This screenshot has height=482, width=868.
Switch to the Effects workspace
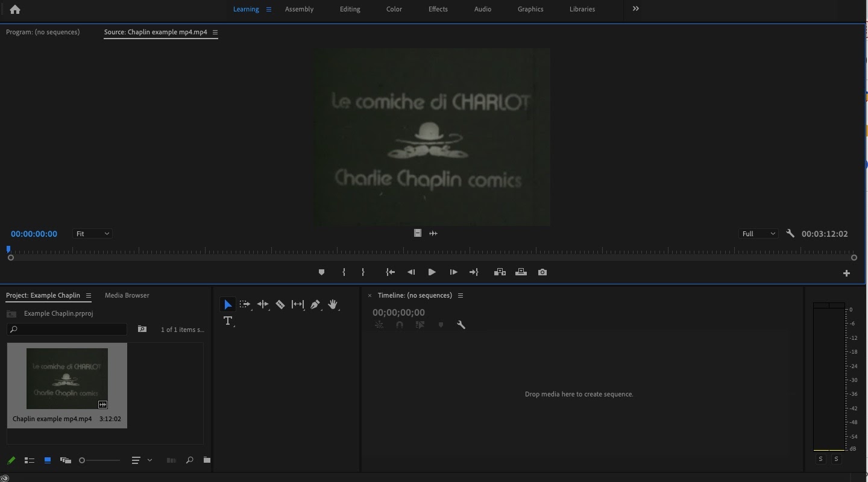coord(438,9)
